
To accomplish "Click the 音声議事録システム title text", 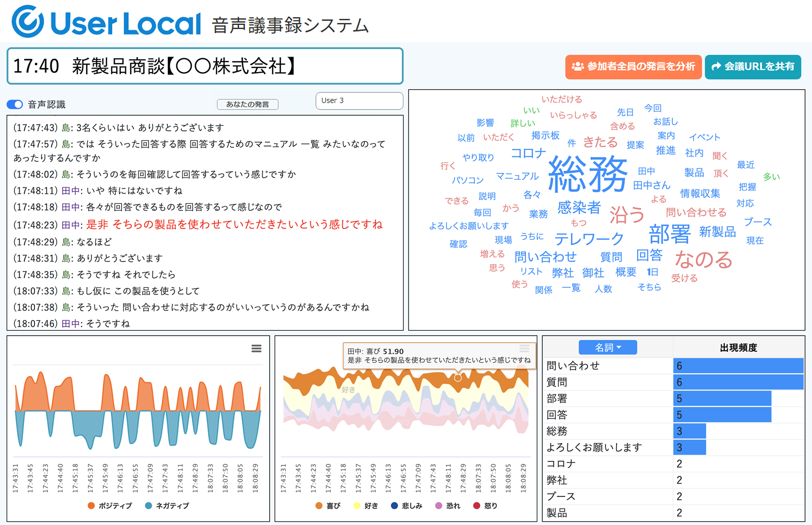I will [290, 25].
